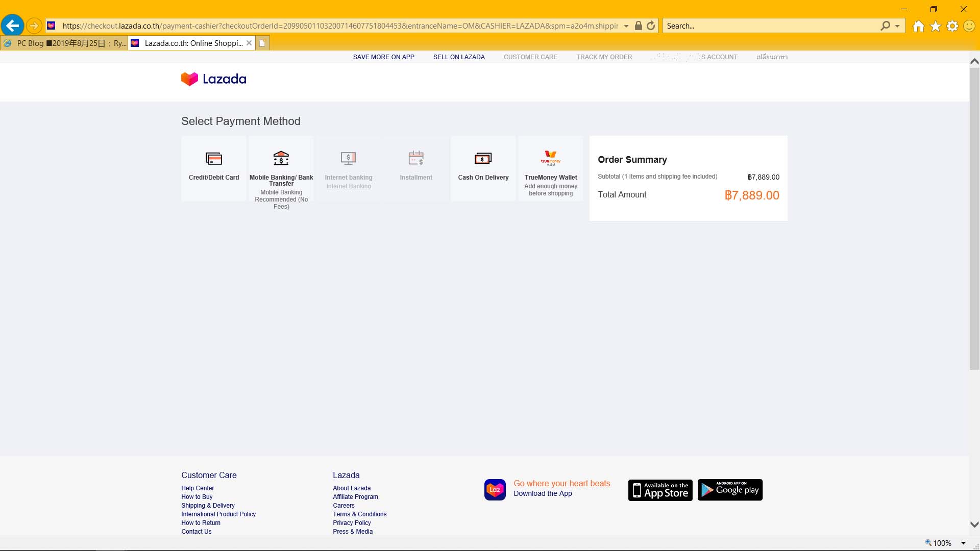Screen dimensions: 980x551
Task: Click the scrollbar down arrow
Action: (x=974, y=524)
